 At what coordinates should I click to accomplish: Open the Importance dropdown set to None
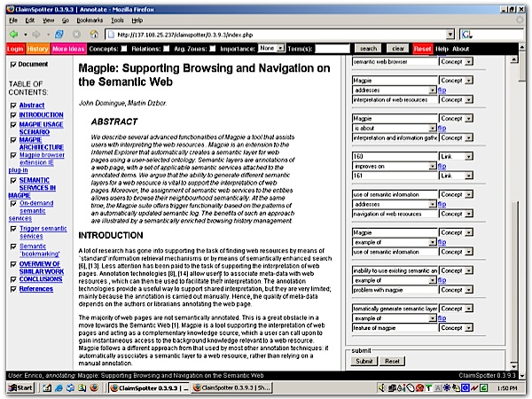click(271, 48)
